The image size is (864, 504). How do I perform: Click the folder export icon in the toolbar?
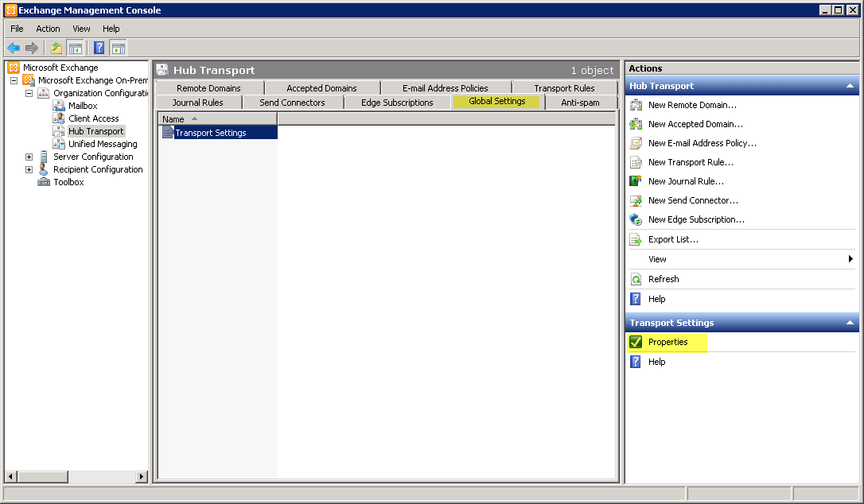[x=56, y=48]
